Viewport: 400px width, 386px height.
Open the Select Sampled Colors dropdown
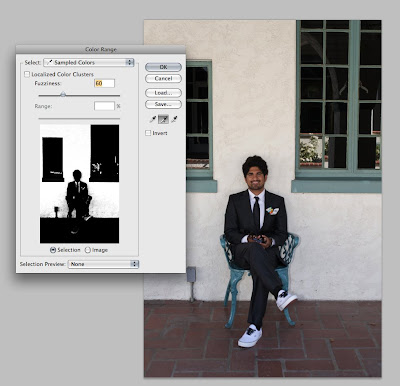[x=89, y=62]
